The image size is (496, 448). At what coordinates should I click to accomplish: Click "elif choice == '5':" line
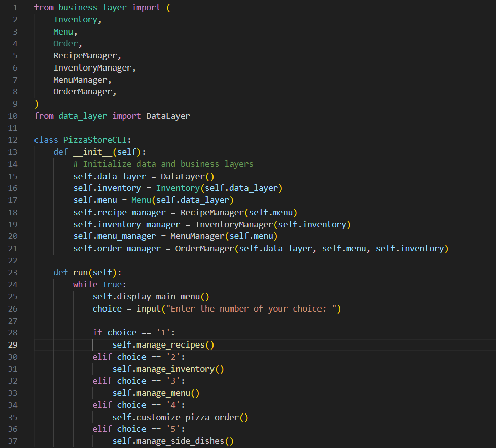(x=138, y=429)
